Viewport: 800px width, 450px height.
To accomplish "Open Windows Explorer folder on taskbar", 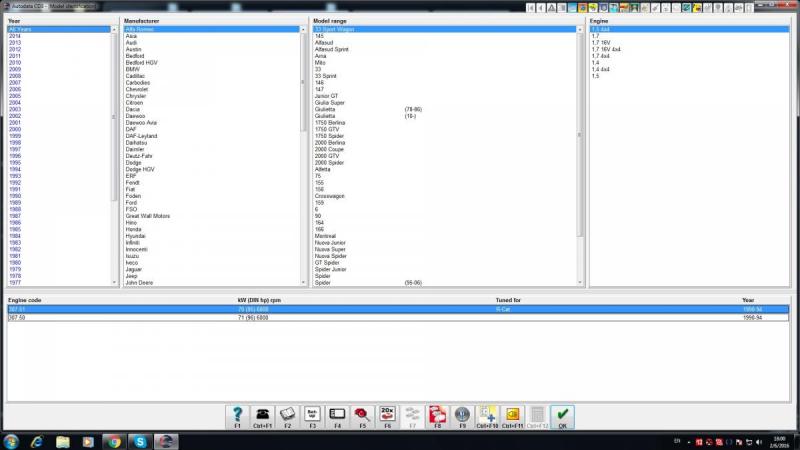I will 63,442.
